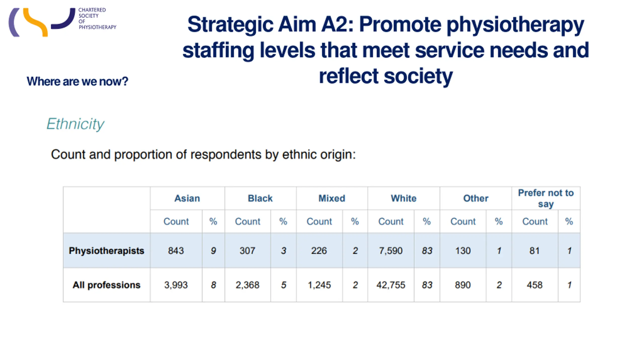Click the 226 Mixed physiotherapists count
644x362 pixels.
319,251
